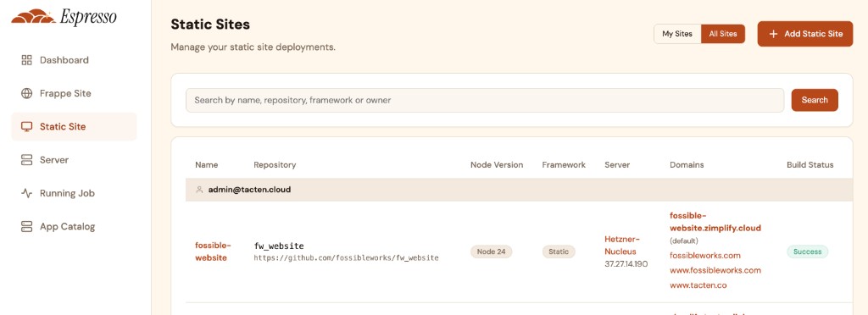The width and height of the screenshot is (868, 315).
Task: Click the Success build status badge
Action: tap(808, 251)
